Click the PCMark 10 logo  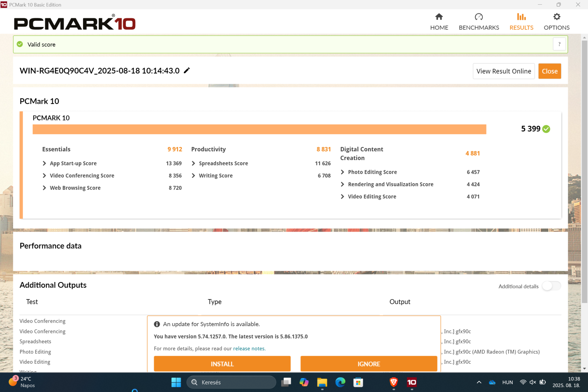tap(75, 22)
